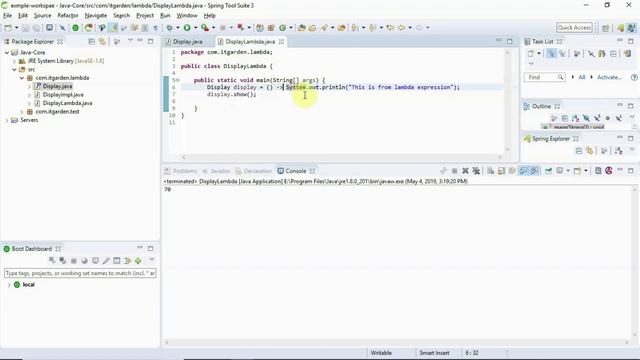Click the Open Perspective icon

click(x=606, y=28)
